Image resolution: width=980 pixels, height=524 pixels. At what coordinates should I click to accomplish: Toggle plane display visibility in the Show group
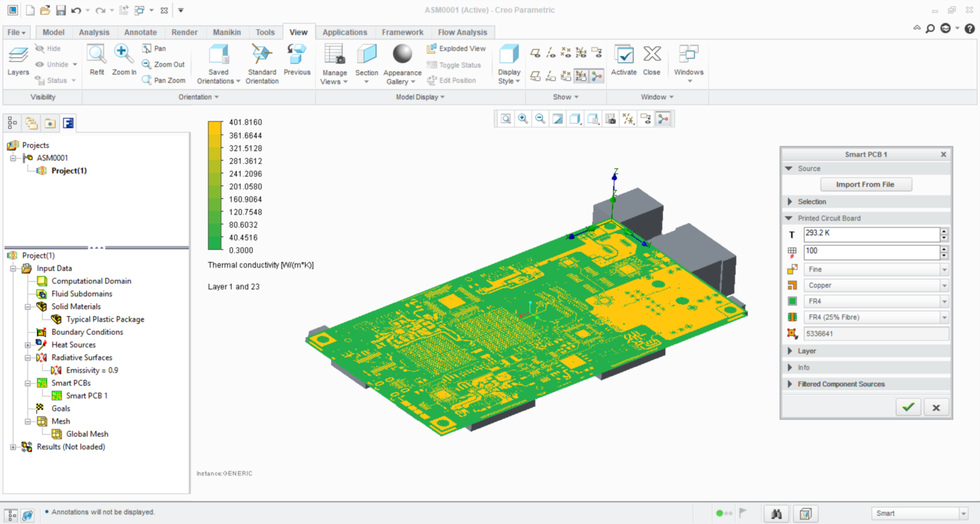point(537,52)
